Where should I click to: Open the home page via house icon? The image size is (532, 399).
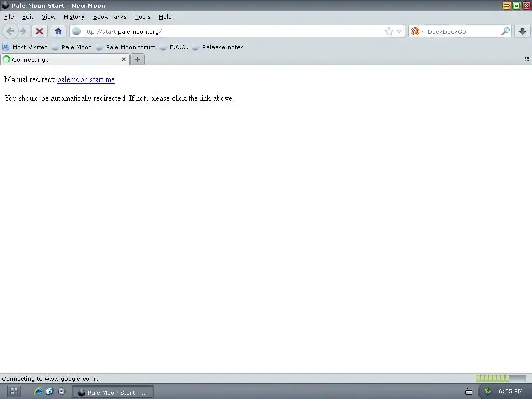tap(58, 32)
